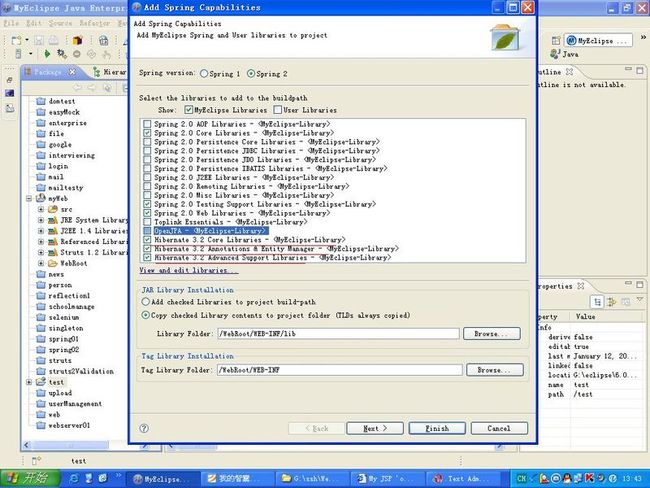Click the Struts 1.2 Libraries library icon
650x488 pixels.
click(53, 252)
